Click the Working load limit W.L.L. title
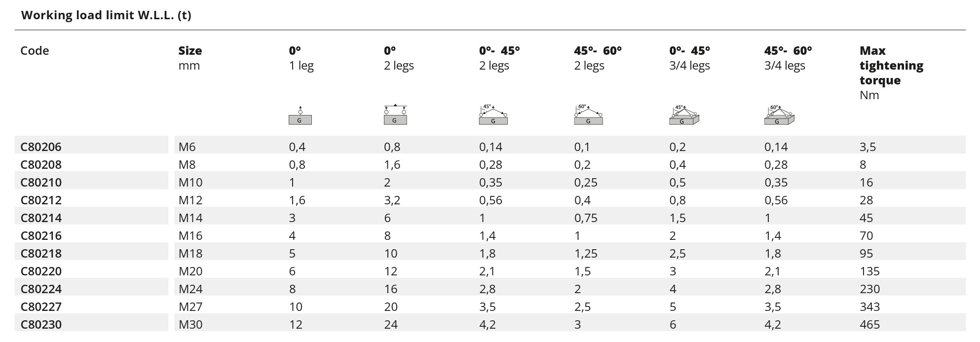This screenshot has width=980, height=342. [106, 15]
